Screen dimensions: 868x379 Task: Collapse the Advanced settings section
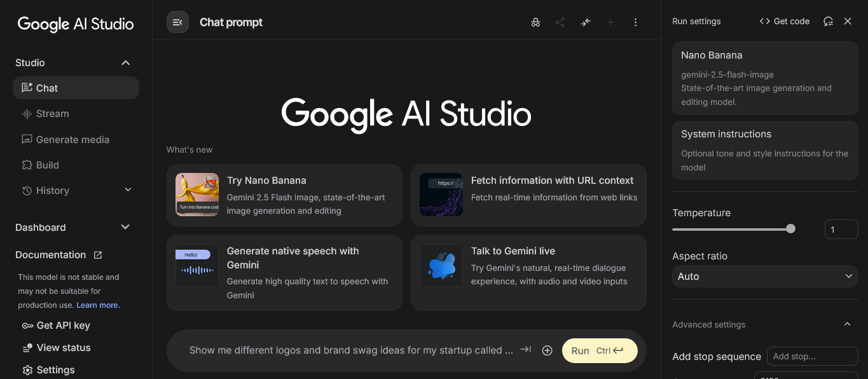pyautogui.click(x=847, y=324)
